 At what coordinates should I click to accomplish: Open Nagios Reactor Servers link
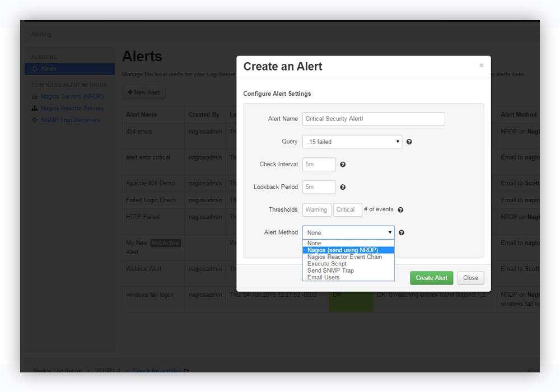[x=72, y=108]
